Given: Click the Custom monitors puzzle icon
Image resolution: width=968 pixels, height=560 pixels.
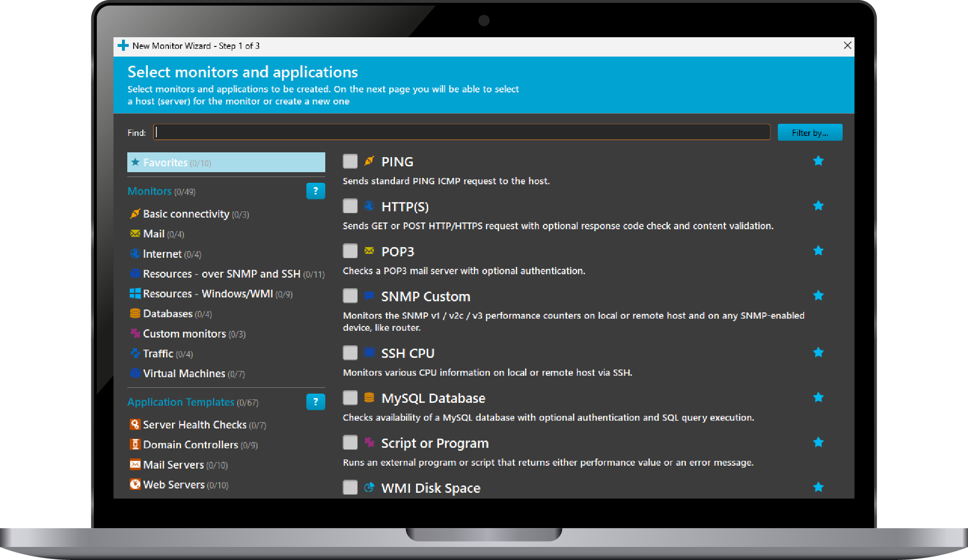Looking at the screenshot, I should (x=135, y=333).
